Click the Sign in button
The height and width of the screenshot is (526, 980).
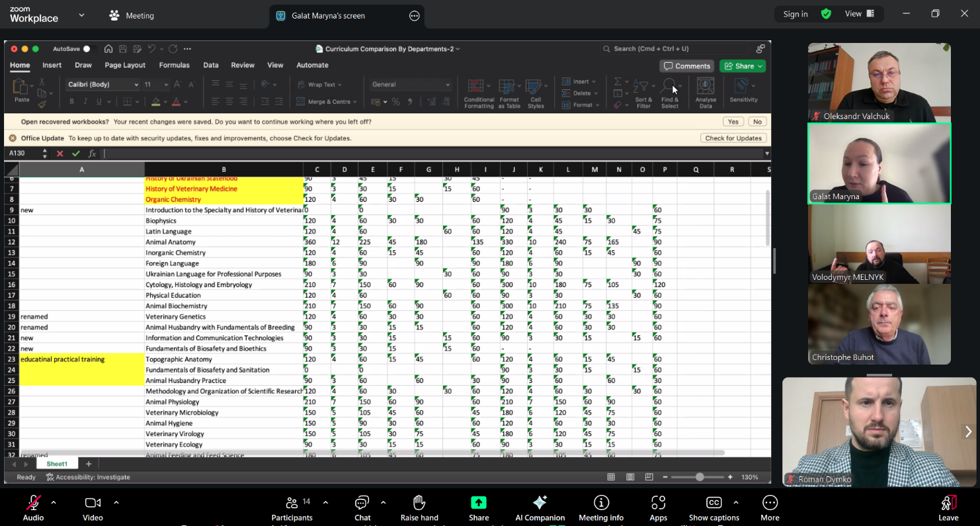click(x=795, y=14)
